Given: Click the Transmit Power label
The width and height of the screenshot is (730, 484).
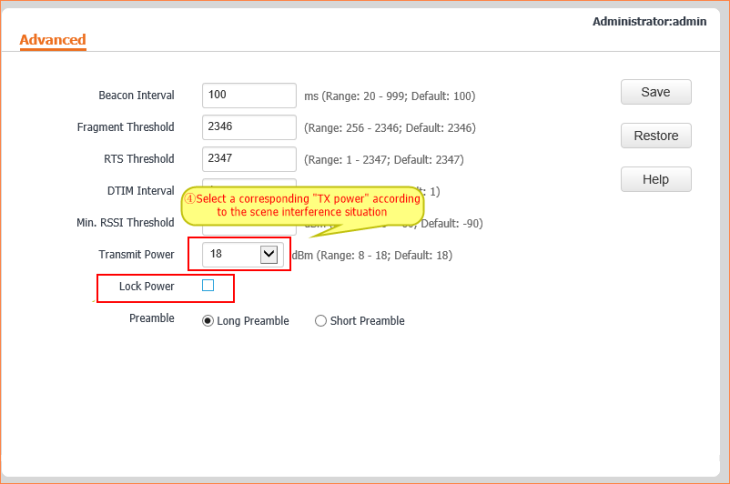Looking at the screenshot, I should click(x=136, y=255).
